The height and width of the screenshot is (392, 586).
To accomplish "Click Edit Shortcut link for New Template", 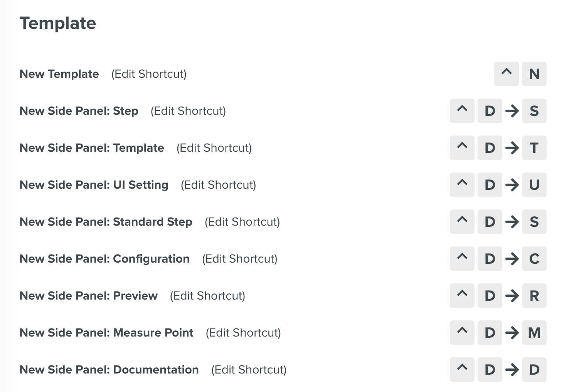I will (x=149, y=74).
